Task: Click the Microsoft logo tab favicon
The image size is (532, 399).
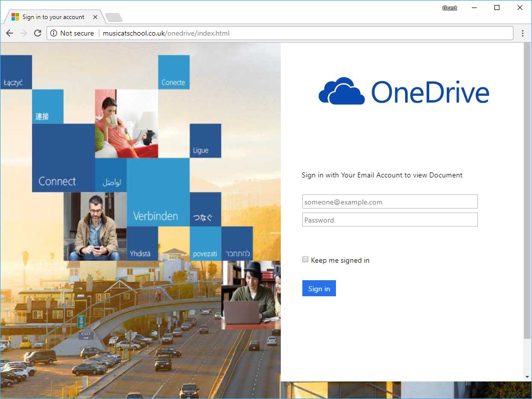Action: point(15,17)
